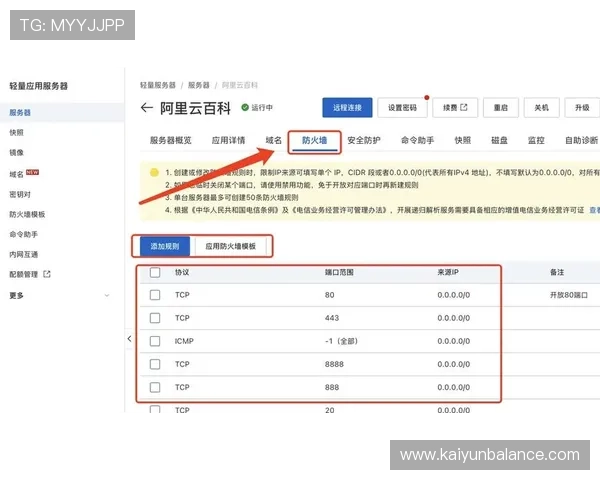The image size is (600, 480).
Task: Click the port cell showing 8888
Action: [x=334, y=364]
